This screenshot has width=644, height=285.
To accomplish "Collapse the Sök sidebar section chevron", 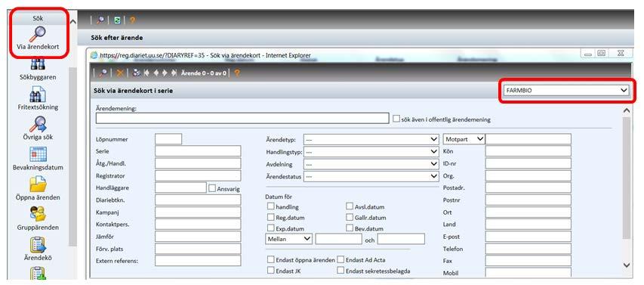I will (x=73, y=21).
